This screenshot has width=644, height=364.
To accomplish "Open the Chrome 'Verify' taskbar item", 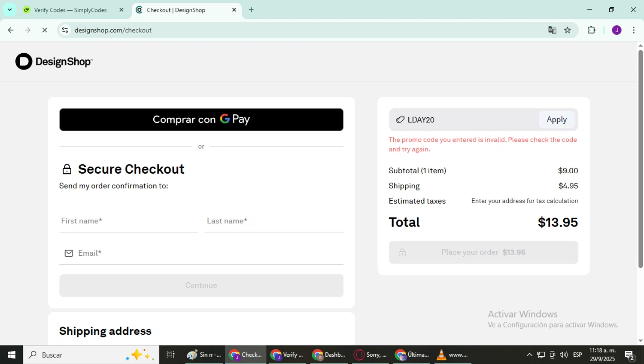I will [x=287, y=355].
